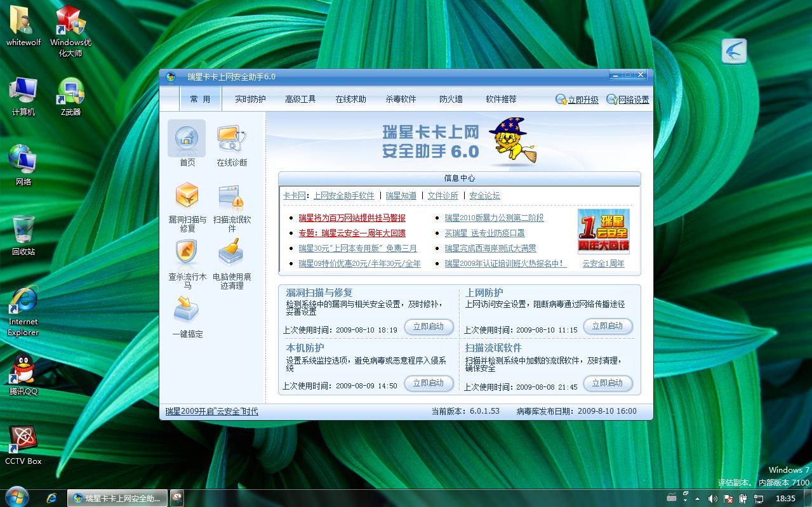The image size is (812, 507).
Task: Click 立即启动 for 扫描流氓软件
Action: point(608,383)
